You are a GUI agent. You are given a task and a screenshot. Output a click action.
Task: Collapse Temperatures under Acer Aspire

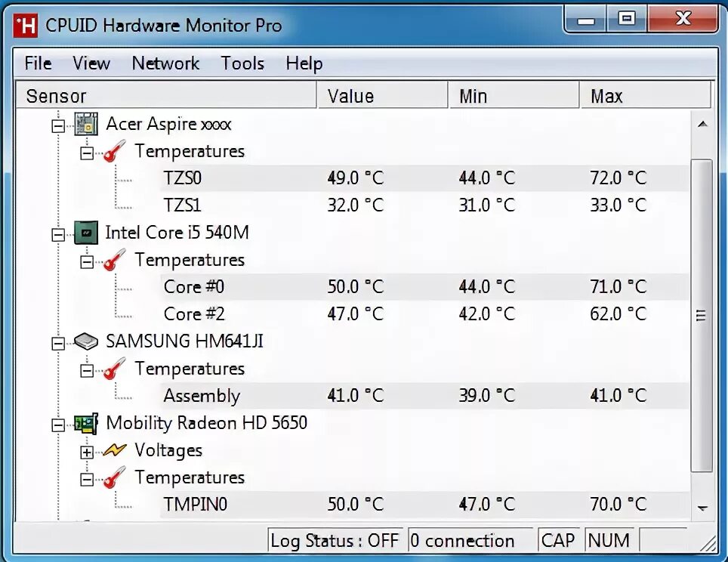[87, 153]
